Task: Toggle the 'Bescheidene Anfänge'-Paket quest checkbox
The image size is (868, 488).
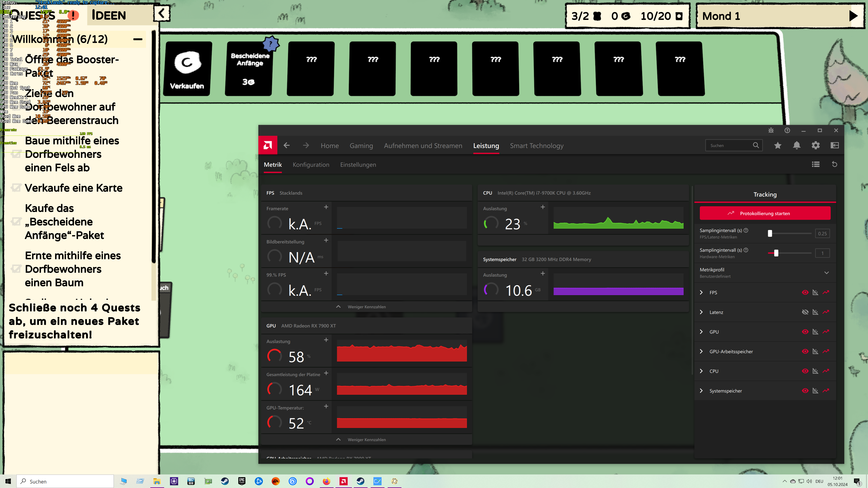Action: (x=16, y=222)
